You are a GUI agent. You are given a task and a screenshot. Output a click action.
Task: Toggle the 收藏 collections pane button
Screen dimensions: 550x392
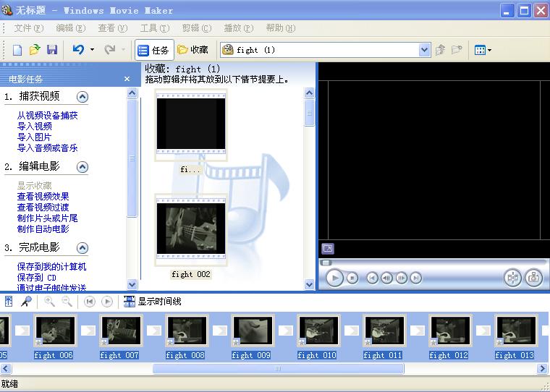coord(193,50)
